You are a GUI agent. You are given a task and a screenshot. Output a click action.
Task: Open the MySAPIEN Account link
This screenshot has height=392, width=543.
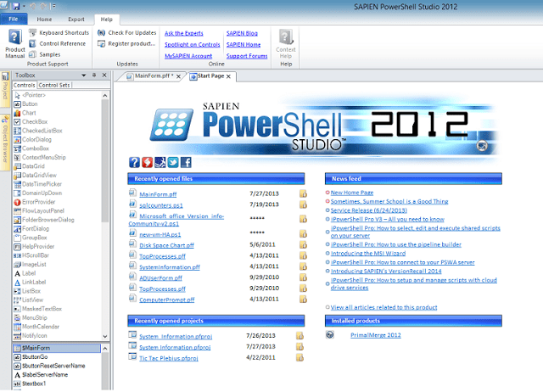pyautogui.click(x=188, y=56)
